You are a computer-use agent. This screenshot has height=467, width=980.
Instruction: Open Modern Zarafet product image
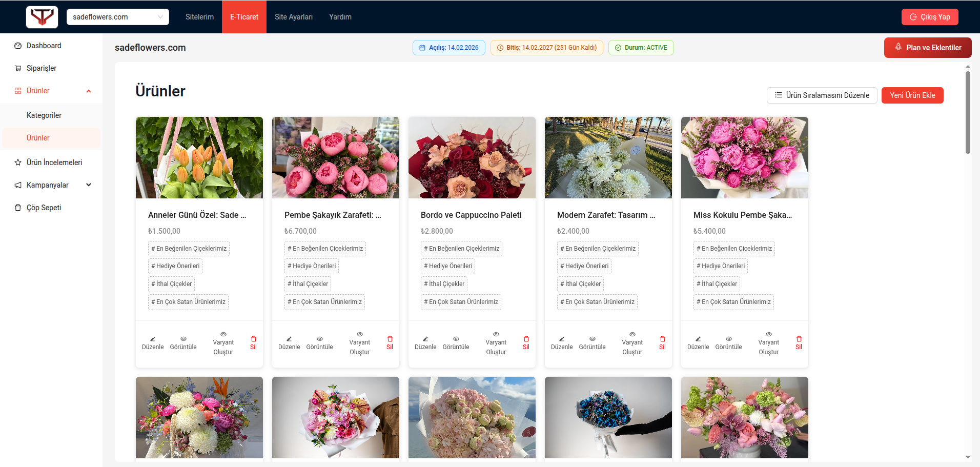[608, 157]
